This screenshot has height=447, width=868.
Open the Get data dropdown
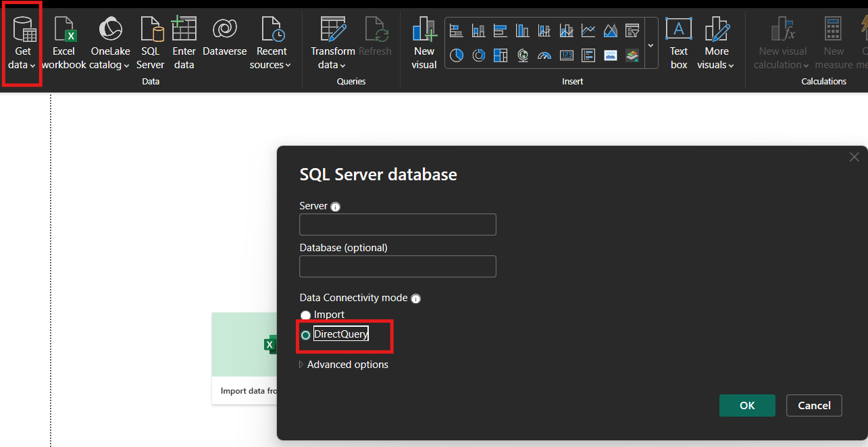(x=23, y=45)
